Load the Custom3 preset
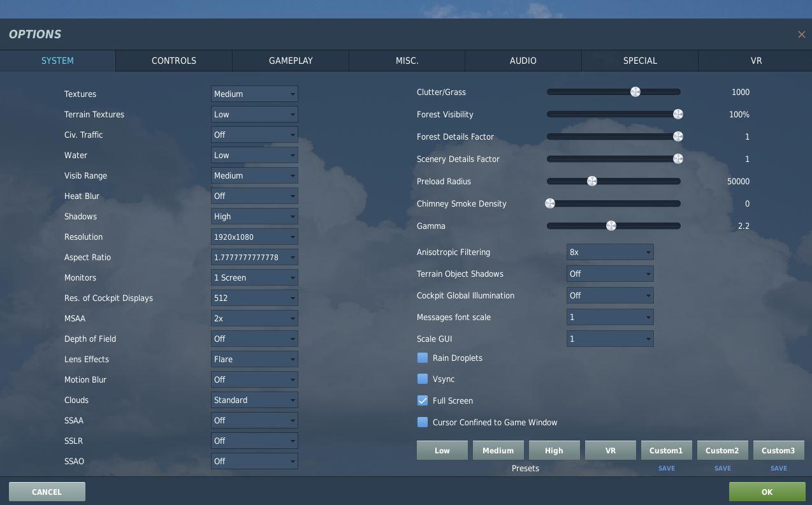Screen dimensions: 812x505 click(779, 450)
